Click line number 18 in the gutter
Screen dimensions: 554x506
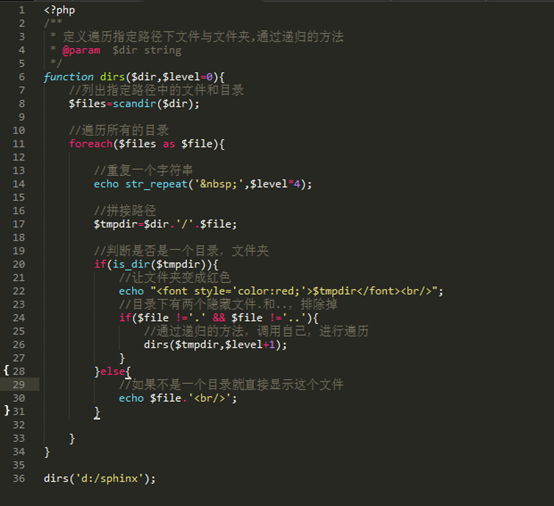[x=19, y=237]
